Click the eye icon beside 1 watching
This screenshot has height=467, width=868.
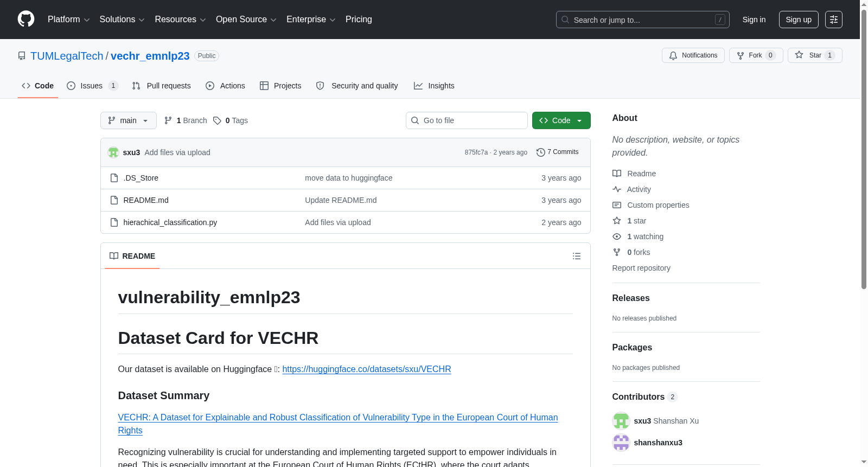point(617,236)
